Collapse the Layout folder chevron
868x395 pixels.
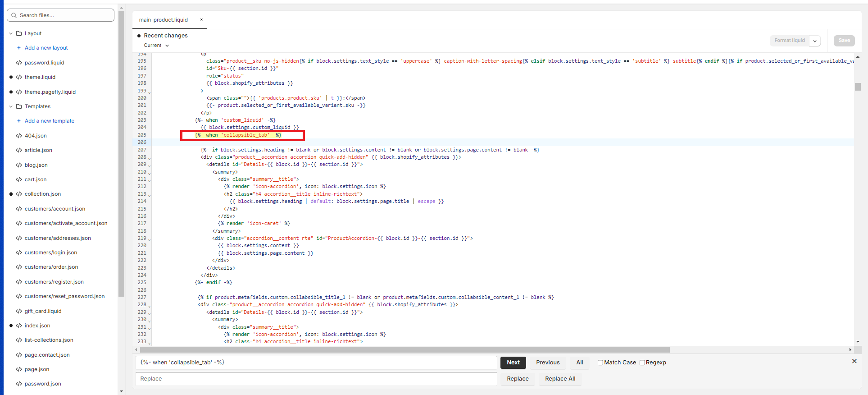[11, 33]
